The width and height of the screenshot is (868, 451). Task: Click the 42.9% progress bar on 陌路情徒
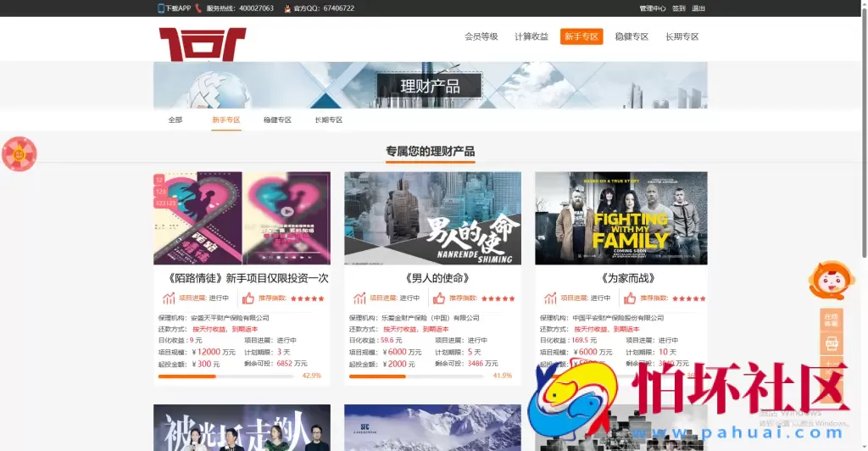pos(225,376)
